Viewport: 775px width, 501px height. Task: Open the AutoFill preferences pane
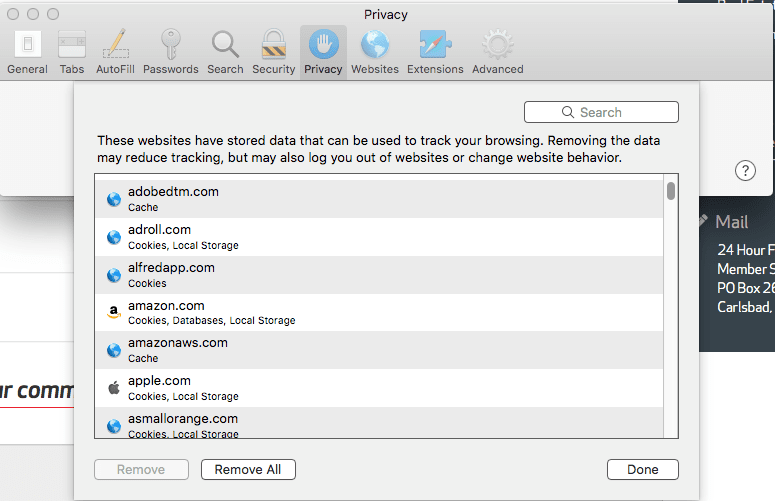point(115,52)
